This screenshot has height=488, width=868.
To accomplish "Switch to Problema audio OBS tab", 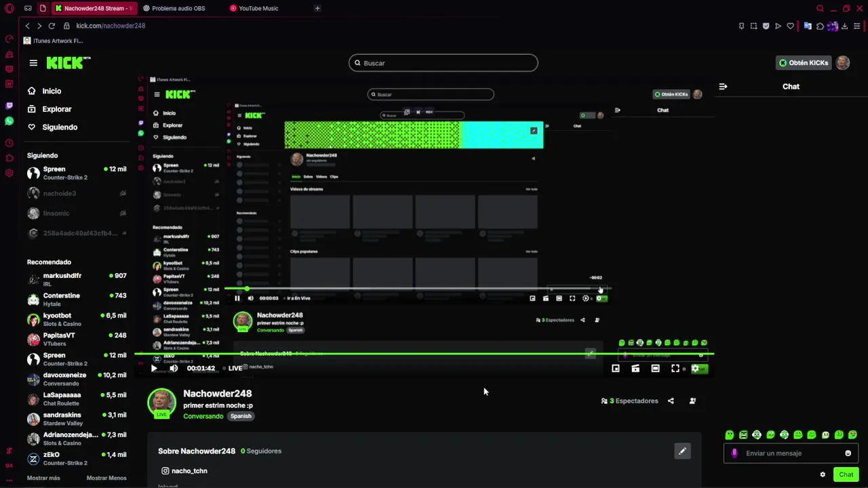I will click(179, 8).
